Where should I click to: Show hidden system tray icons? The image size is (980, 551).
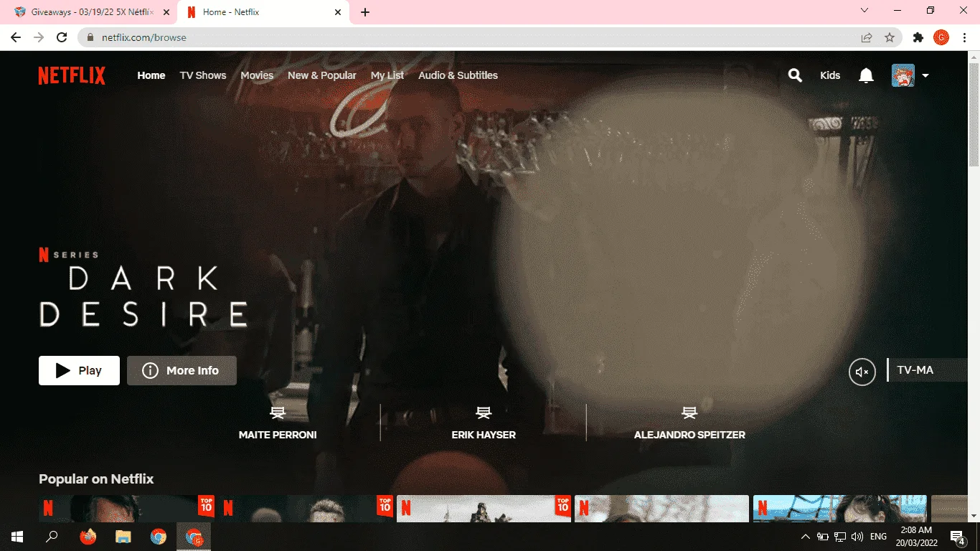coord(805,537)
